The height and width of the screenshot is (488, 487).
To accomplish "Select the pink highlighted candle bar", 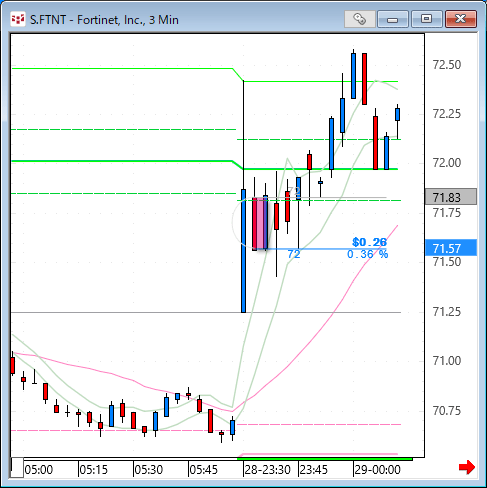I will pos(260,224).
